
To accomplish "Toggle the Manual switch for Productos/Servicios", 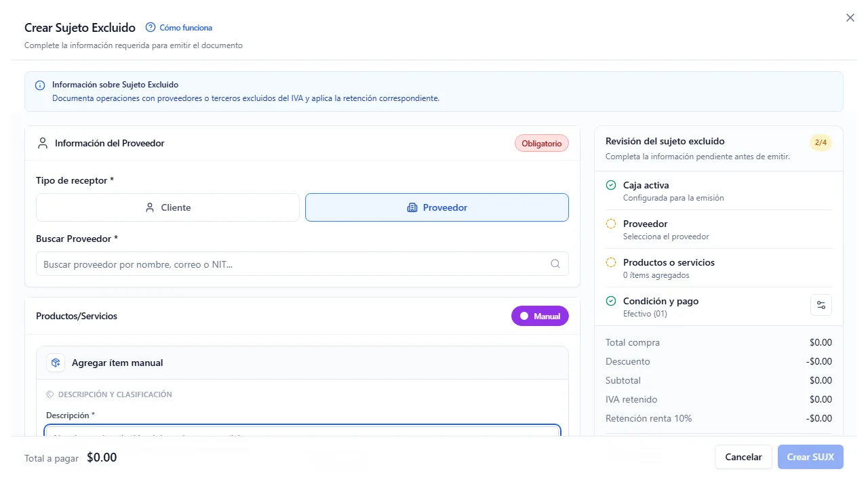I will click(x=540, y=317).
